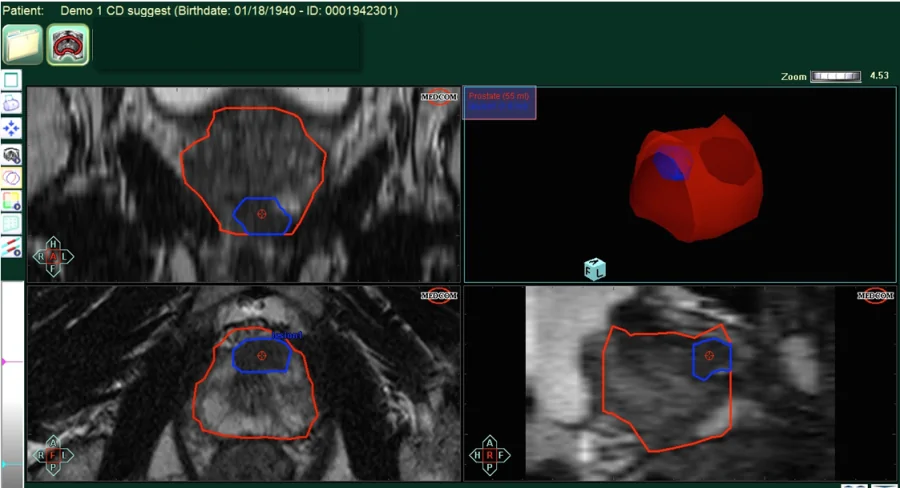Click the cyan marker on slice bar
The height and width of the screenshot is (488, 900).
4,465
